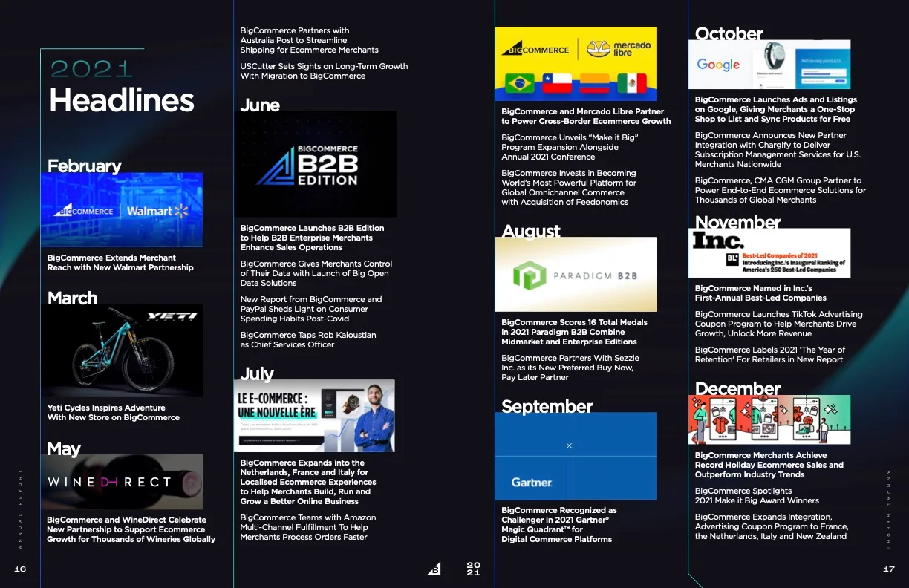This screenshot has width=909, height=588.
Task: Click the small X mark in Gartner image
Action: pyautogui.click(x=570, y=445)
